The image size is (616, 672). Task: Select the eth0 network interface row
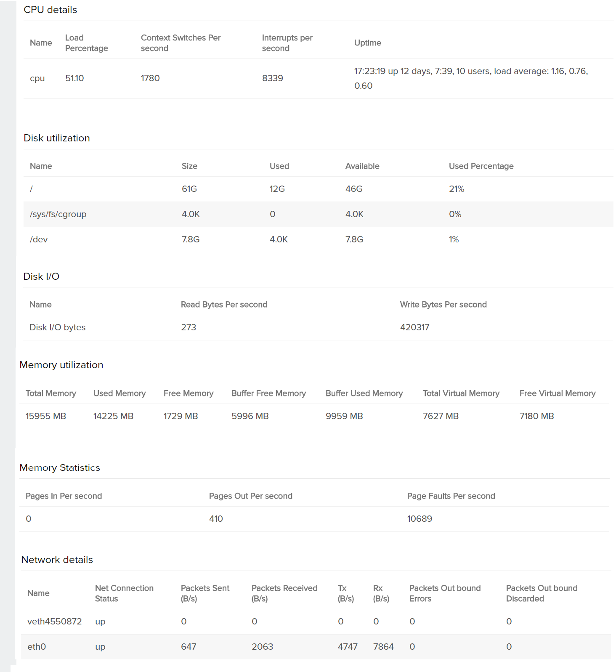[37, 647]
